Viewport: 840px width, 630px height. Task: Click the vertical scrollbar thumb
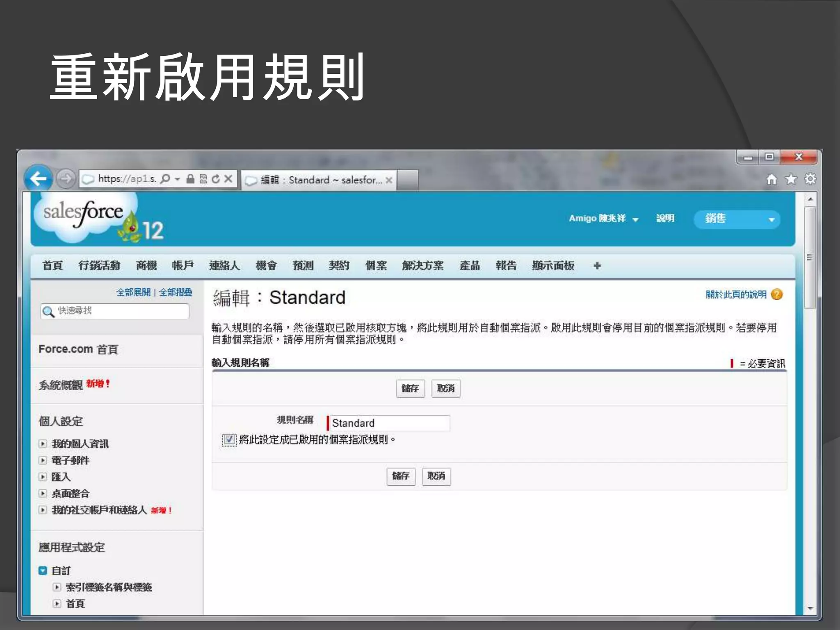pyautogui.click(x=810, y=258)
